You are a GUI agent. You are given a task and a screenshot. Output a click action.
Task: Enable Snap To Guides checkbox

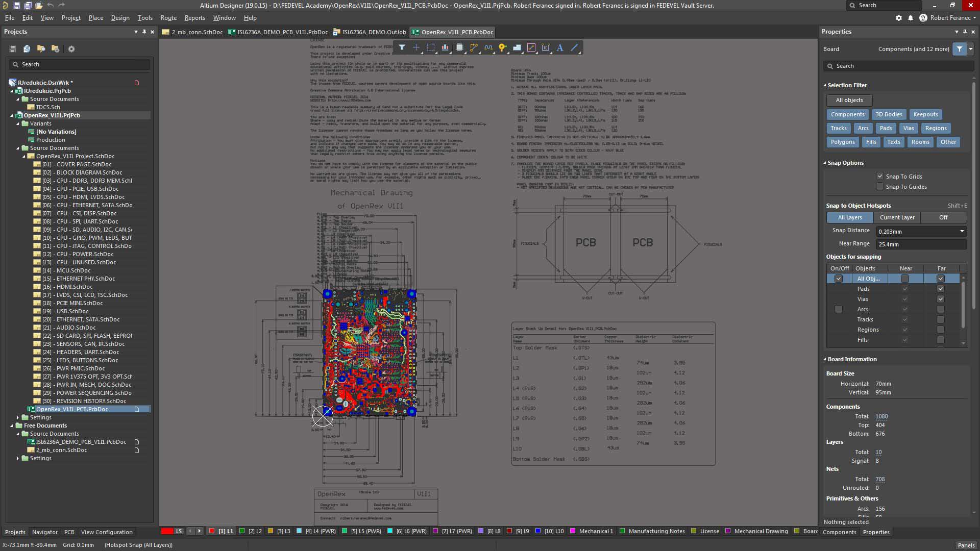click(880, 187)
